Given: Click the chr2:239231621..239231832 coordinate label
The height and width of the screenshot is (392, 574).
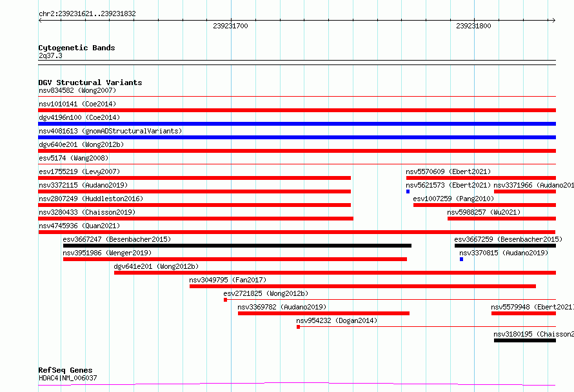Looking at the screenshot, I should pyautogui.click(x=87, y=14).
